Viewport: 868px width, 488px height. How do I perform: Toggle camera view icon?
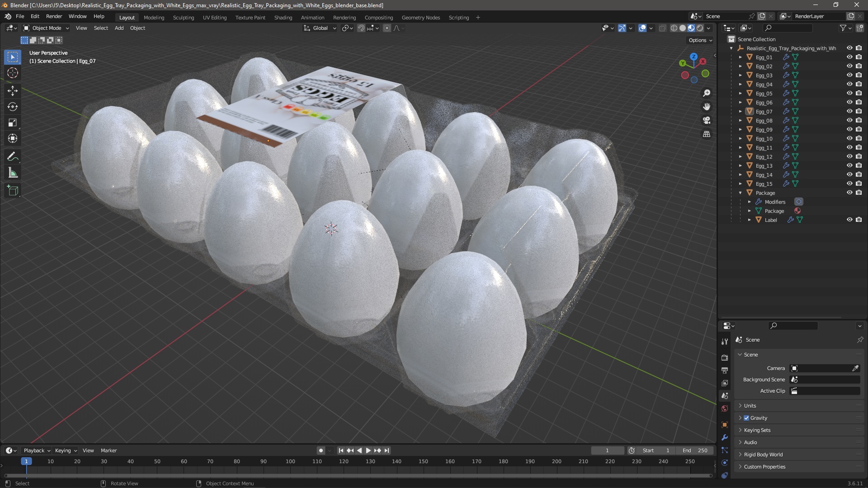coord(707,120)
